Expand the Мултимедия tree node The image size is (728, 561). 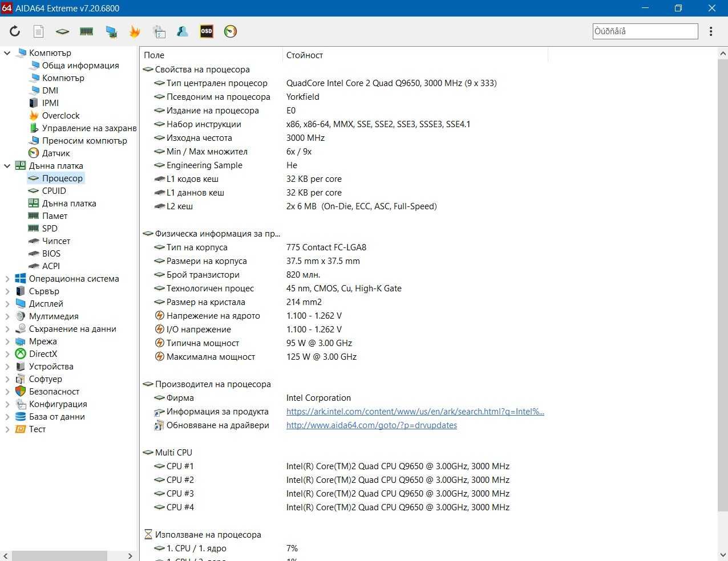[x=7, y=316]
